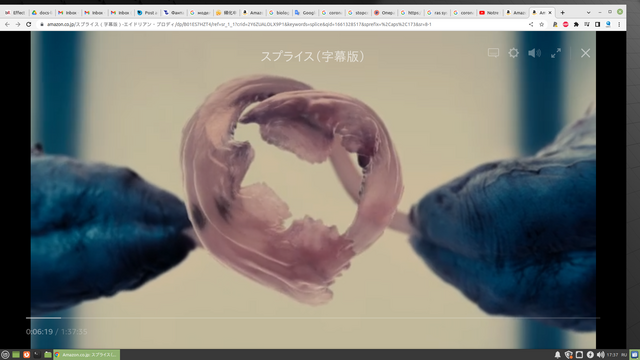The width and height of the screenshot is (640, 360).
Task: Launch the orange Firefox launcher
Action: 27,355
